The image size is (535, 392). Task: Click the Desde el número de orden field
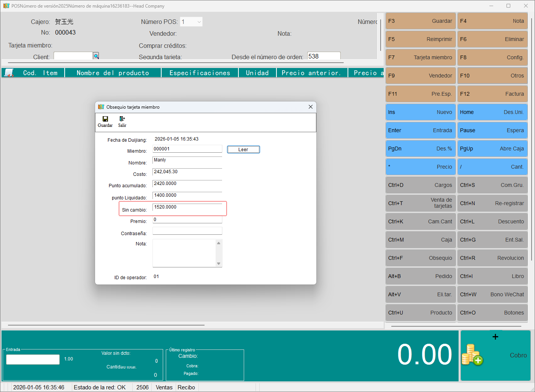tap(323, 56)
